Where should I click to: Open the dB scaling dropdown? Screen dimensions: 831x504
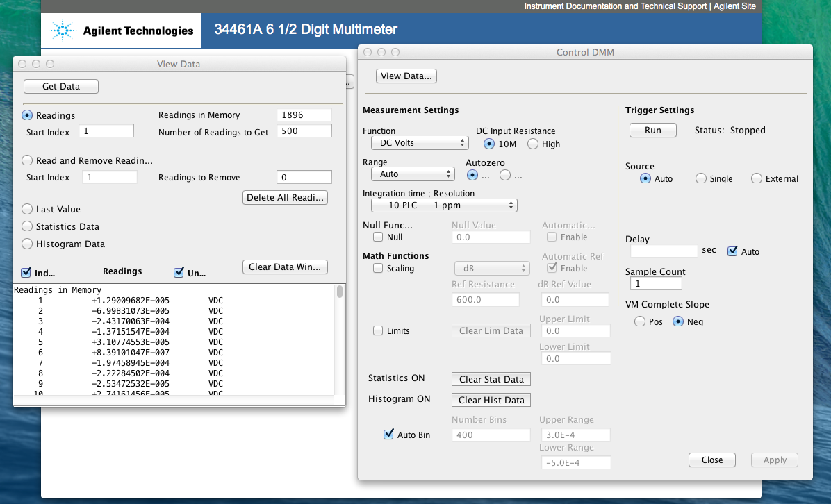pyautogui.click(x=493, y=269)
